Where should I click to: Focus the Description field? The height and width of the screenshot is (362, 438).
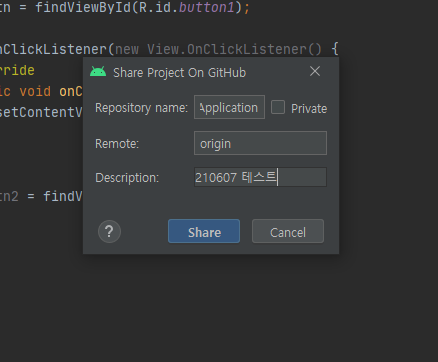(260, 177)
